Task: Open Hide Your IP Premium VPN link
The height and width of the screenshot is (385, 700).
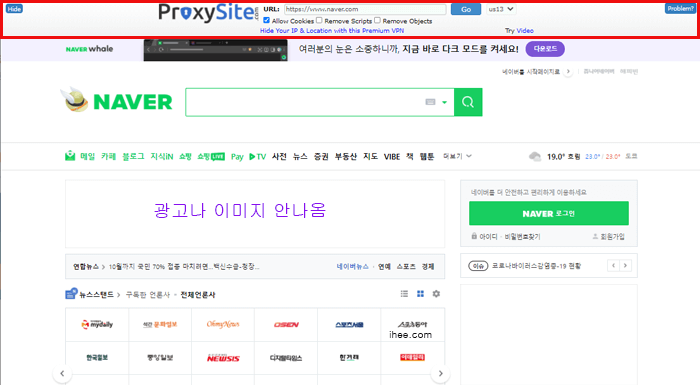Action: (332, 31)
